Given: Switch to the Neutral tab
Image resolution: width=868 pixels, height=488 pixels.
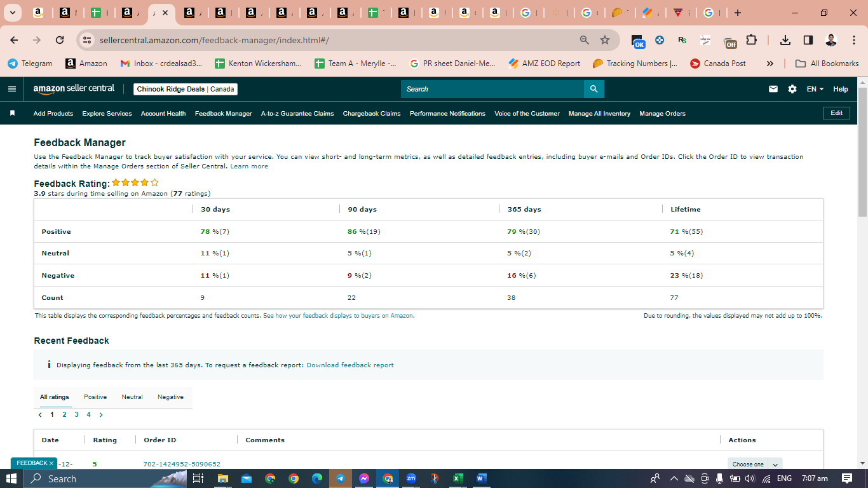Looking at the screenshot, I should coord(132,397).
